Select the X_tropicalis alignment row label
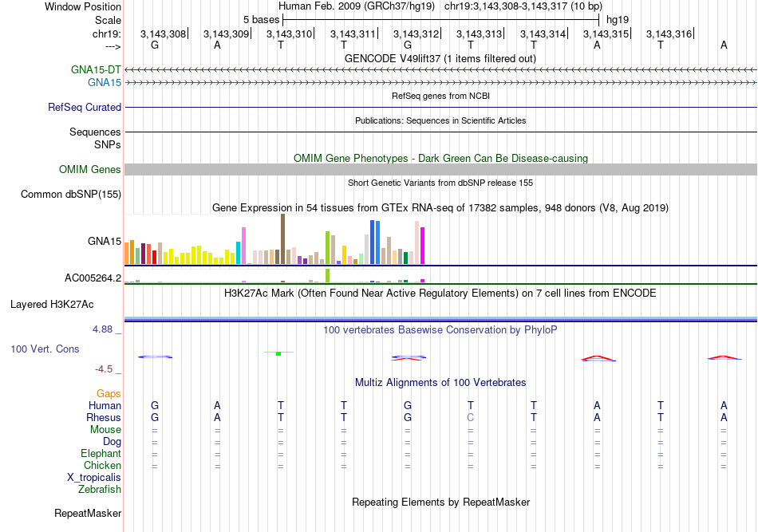758x532 pixels. [94, 478]
